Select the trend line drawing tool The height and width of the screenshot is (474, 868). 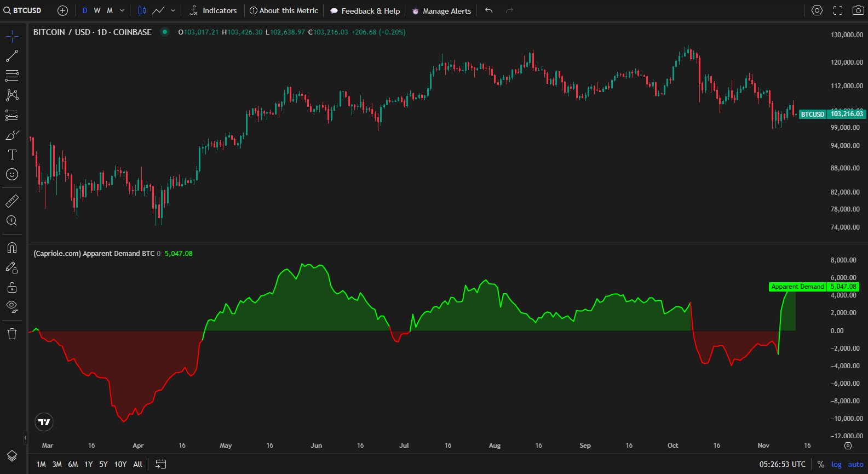tap(12, 56)
